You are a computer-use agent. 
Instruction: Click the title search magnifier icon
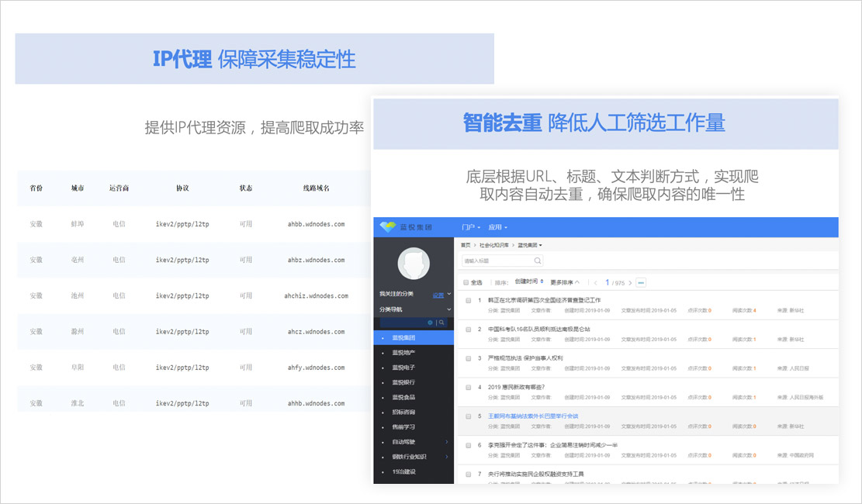pos(537,261)
